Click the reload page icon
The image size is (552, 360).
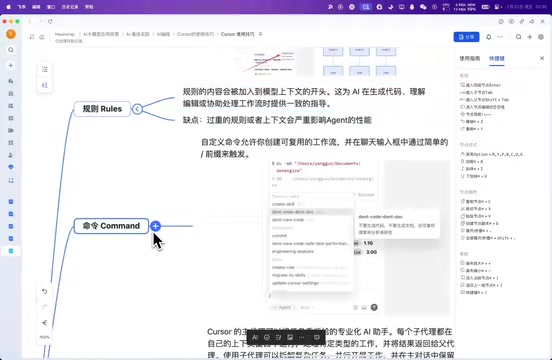tap(50, 21)
